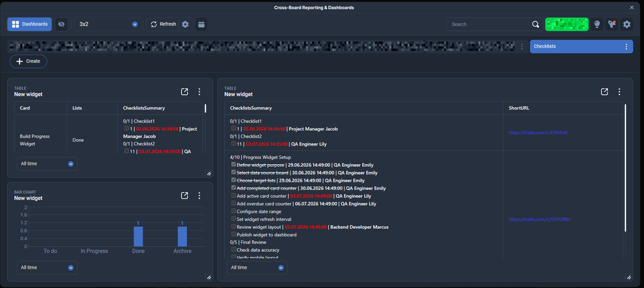The width and height of the screenshot is (644, 288).
Task: Check Add active card counter item
Action: [234, 196]
